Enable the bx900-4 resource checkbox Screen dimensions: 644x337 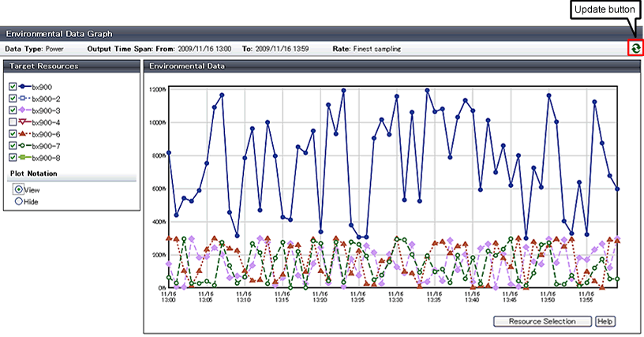(12, 122)
